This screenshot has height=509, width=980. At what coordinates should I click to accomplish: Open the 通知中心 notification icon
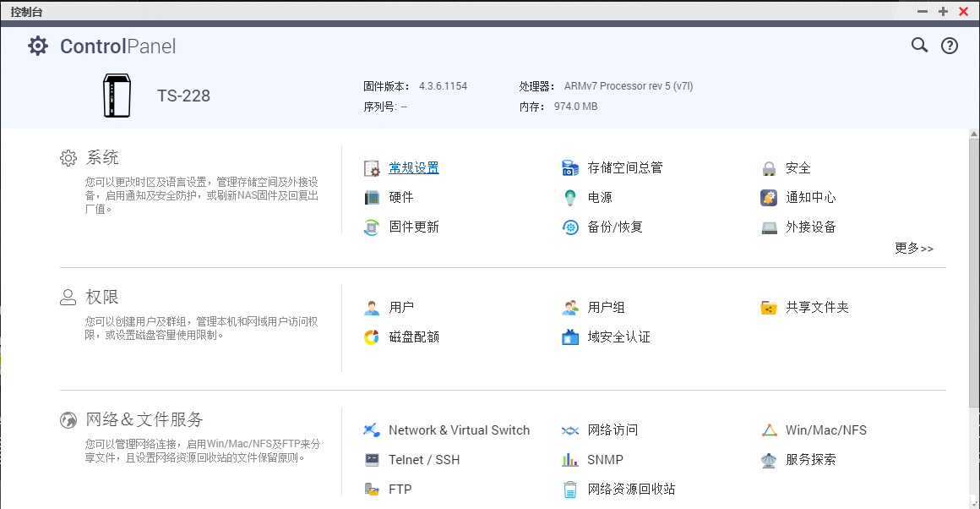(x=769, y=198)
